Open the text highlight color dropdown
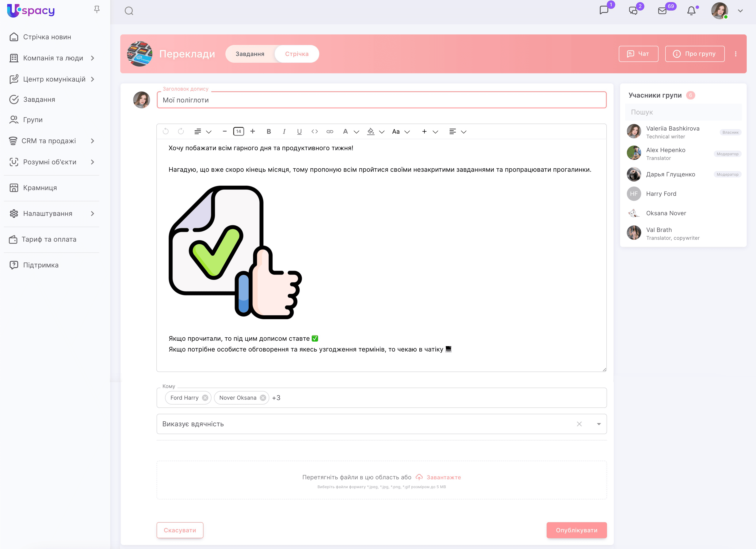This screenshot has width=756, height=549. point(382,132)
